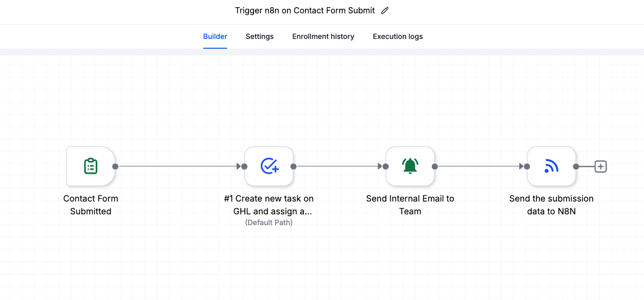Click the 'Send Internal Email to Team' label
Screen dimensions: 644x300
[410, 205]
